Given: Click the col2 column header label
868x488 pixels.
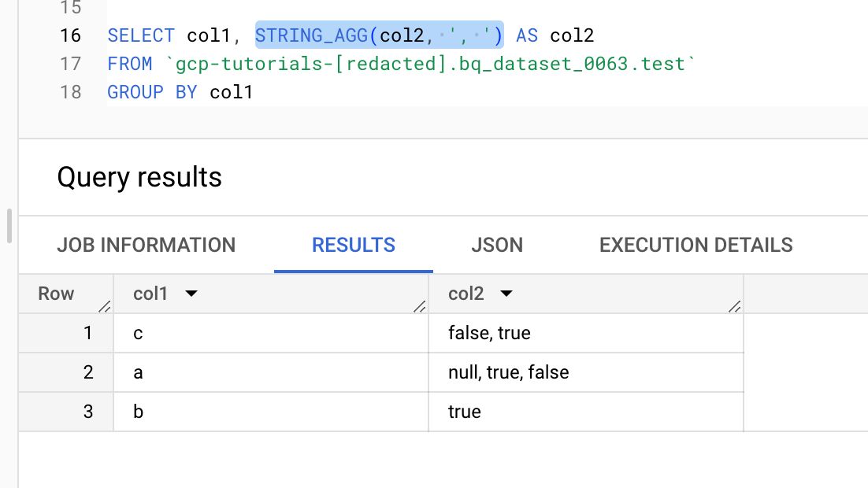Looking at the screenshot, I should tap(466, 294).
